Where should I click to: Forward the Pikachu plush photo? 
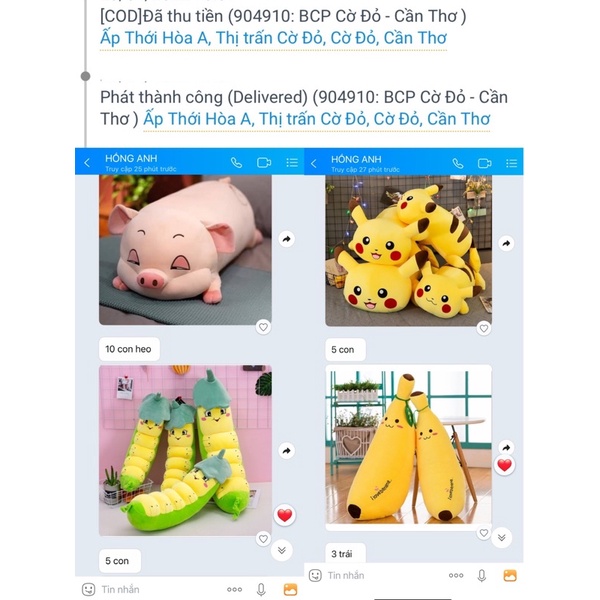tap(506, 243)
